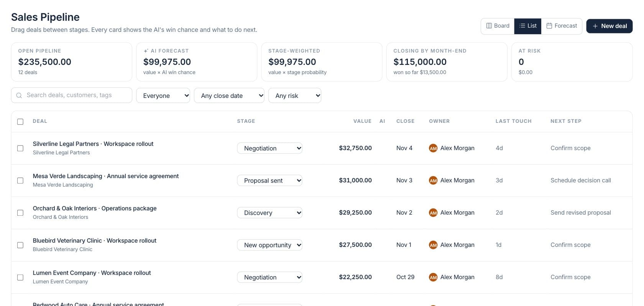Open the Everyone owner filter dropdown
Image resolution: width=644 pixels, height=306 pixels.
163,96
